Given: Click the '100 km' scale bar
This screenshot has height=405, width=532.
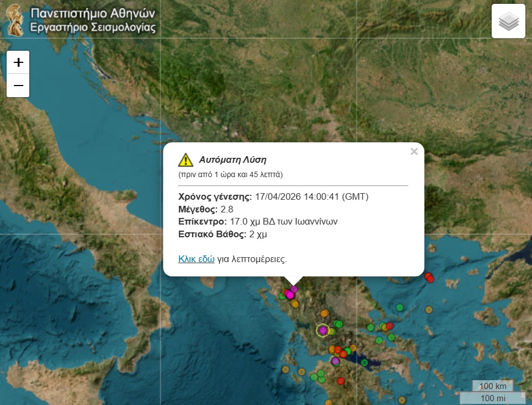Looking at the screenshot, I should [493, 386].
